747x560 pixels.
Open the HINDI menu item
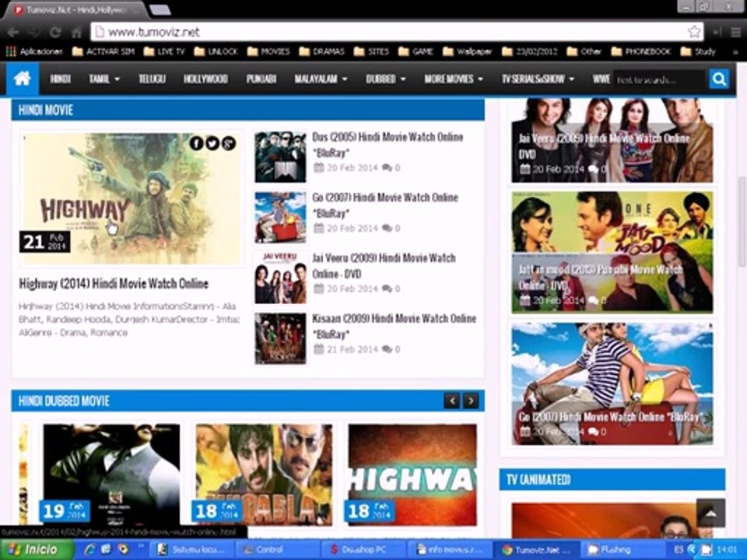(60, 79)
